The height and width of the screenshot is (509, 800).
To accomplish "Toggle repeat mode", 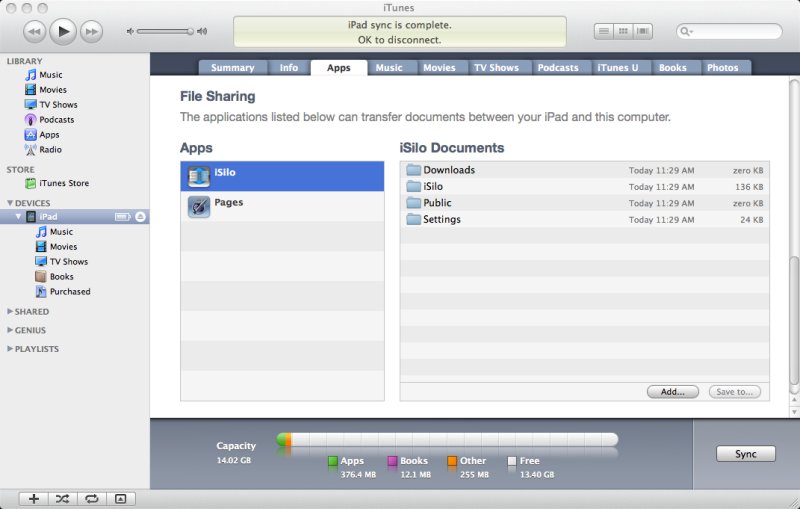I will coord(91,498).
